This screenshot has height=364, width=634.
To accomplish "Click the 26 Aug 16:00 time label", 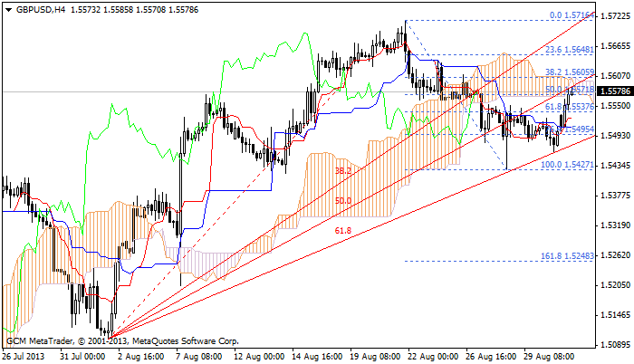I will (x=491, y=357).
